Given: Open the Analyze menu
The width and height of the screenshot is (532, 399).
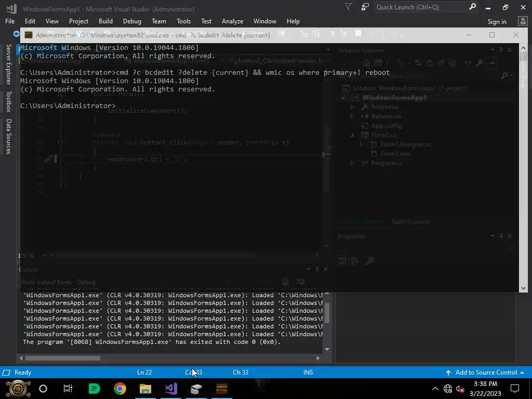Looking at the screenshot, I should [x=232, y=21].
